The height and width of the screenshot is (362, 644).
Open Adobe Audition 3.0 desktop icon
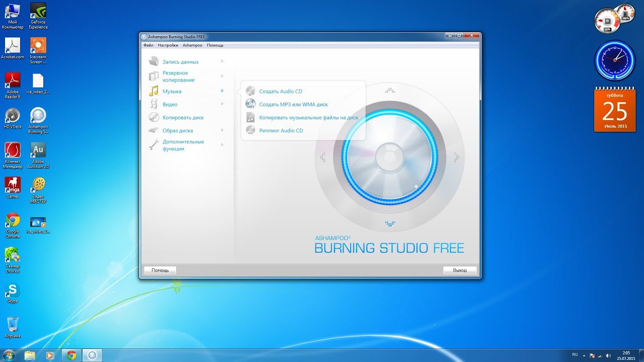[38, 156]
